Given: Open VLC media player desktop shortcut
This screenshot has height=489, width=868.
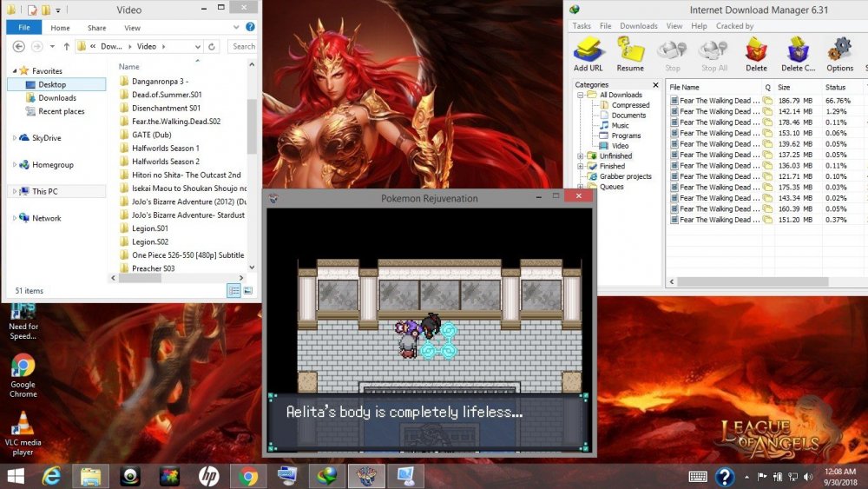Looking at the screenshot, I should (x=23, y=433).
